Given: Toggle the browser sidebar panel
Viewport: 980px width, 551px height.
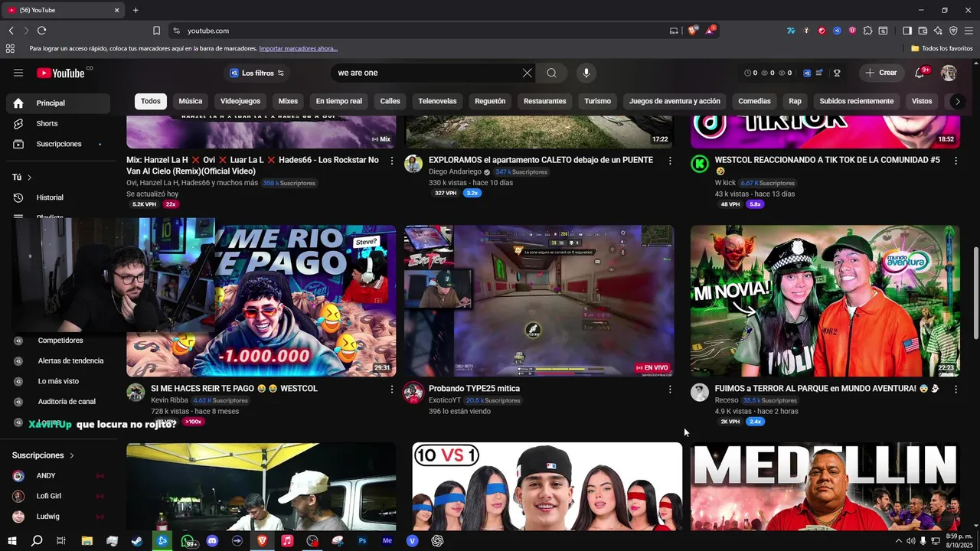Looking at the screenshot, I should tap(907, 31).
